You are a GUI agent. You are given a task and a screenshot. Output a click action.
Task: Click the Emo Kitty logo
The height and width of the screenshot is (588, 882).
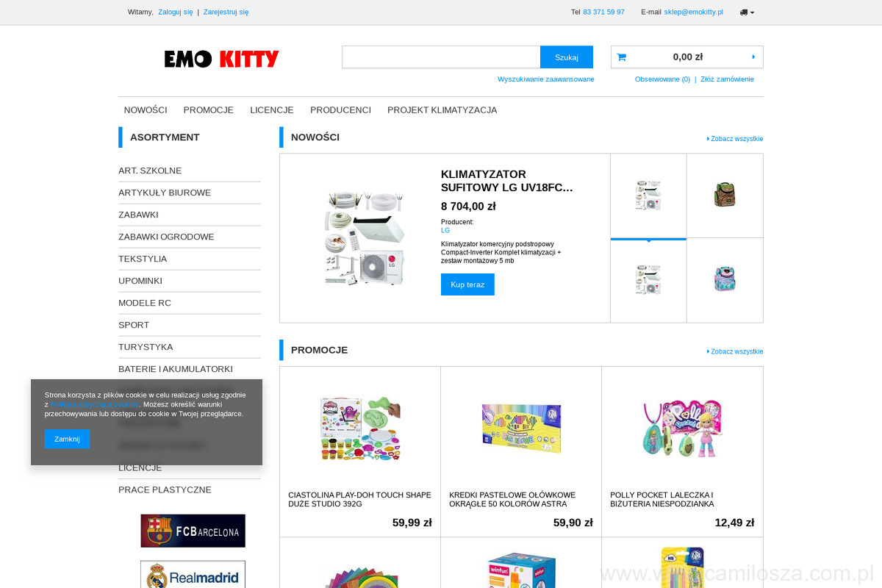tap(221, 59)
